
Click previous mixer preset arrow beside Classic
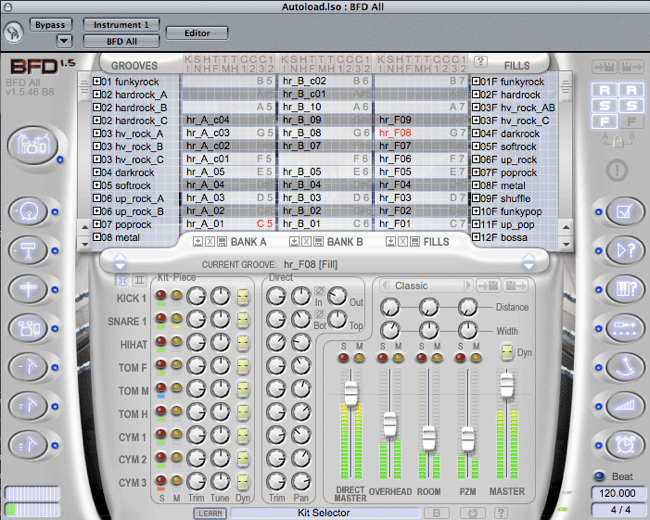click(x=384, y=285)
